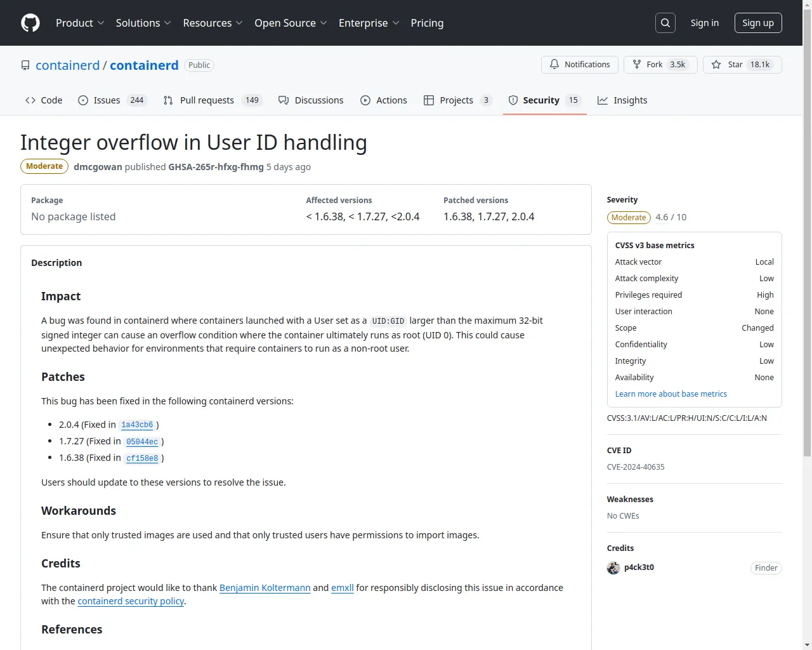812x650 pixels.
Task: Click p4ck3t0 avatar image
Action: [x=613, y=567]
